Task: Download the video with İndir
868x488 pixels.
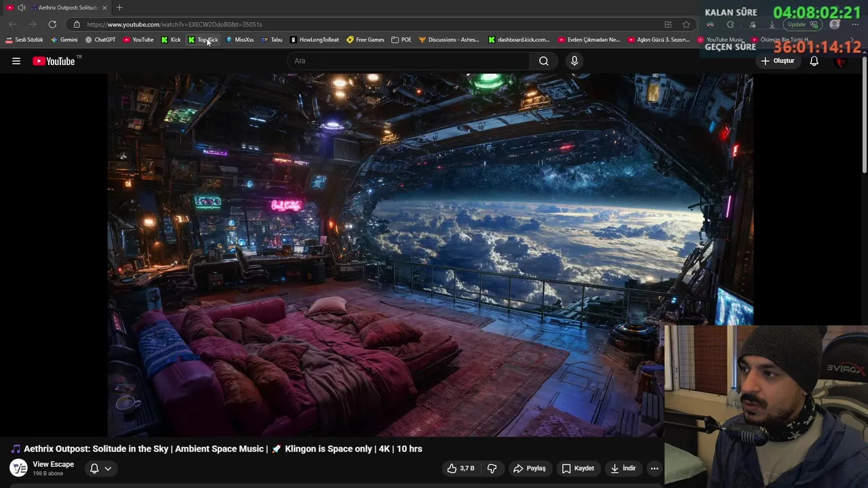Action: click(623, 468)
